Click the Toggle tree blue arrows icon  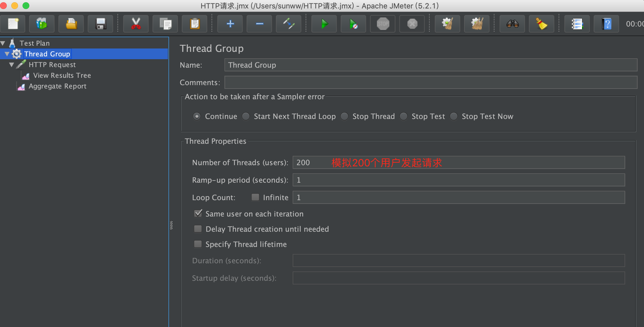pos(288,24)
